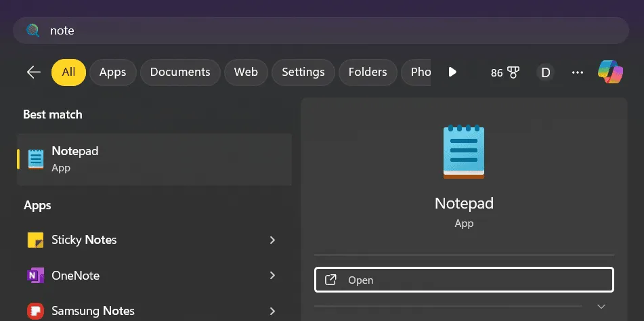Click the search magnifier icon
This screenshot has height=321, width=644.
coord(33,30)
